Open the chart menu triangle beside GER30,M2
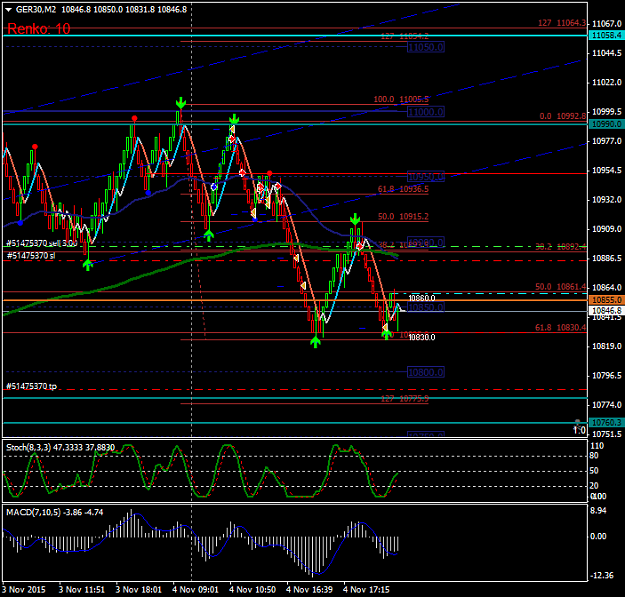This screenshot has height=597, width=625. click(8, 10)
